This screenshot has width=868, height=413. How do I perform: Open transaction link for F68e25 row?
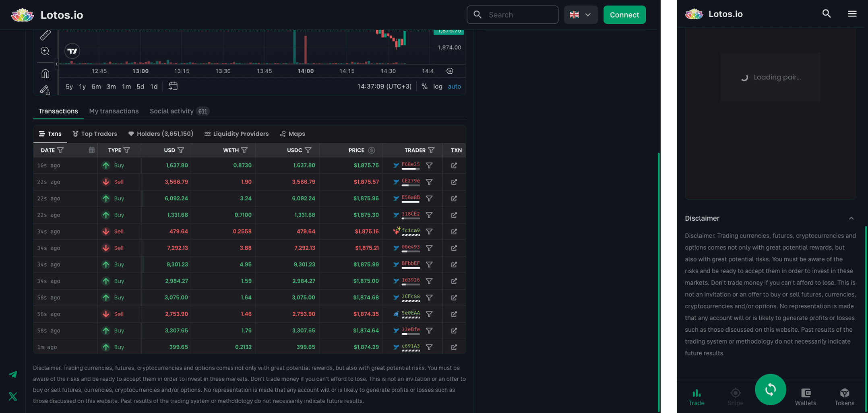coord(454,165)
